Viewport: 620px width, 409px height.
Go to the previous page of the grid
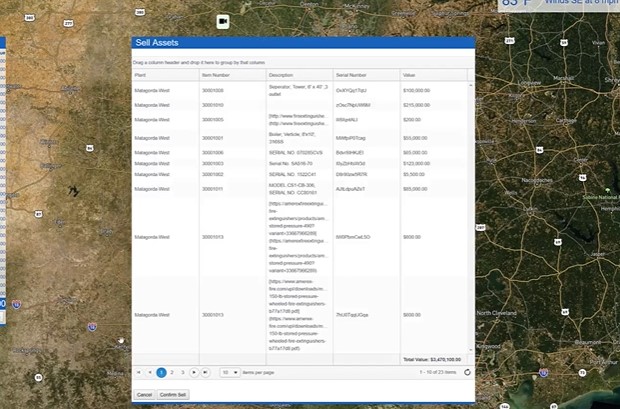click(150, 372)
